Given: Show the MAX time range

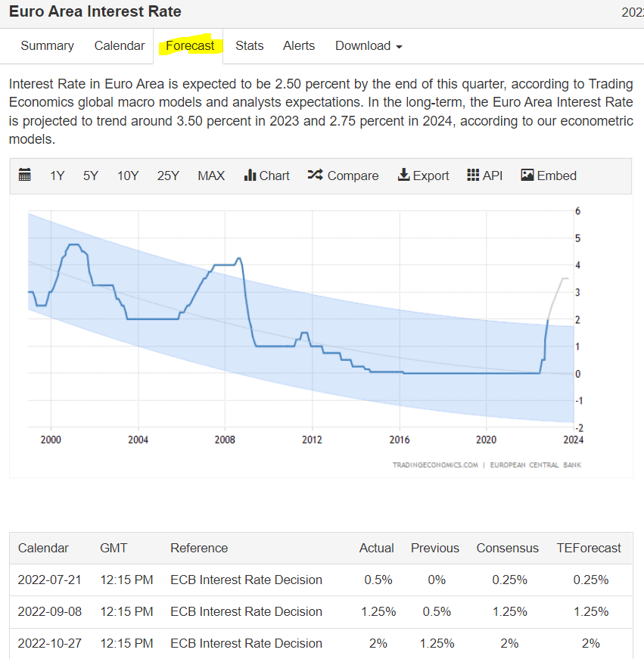Looking at the screenshot, I should 211,176.
